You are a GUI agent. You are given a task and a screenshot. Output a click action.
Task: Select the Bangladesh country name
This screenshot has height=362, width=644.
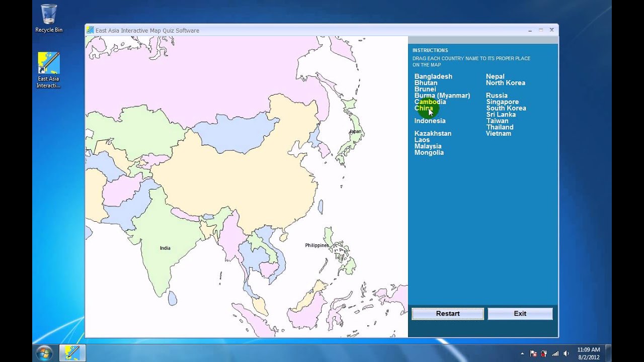pos(433,76)
